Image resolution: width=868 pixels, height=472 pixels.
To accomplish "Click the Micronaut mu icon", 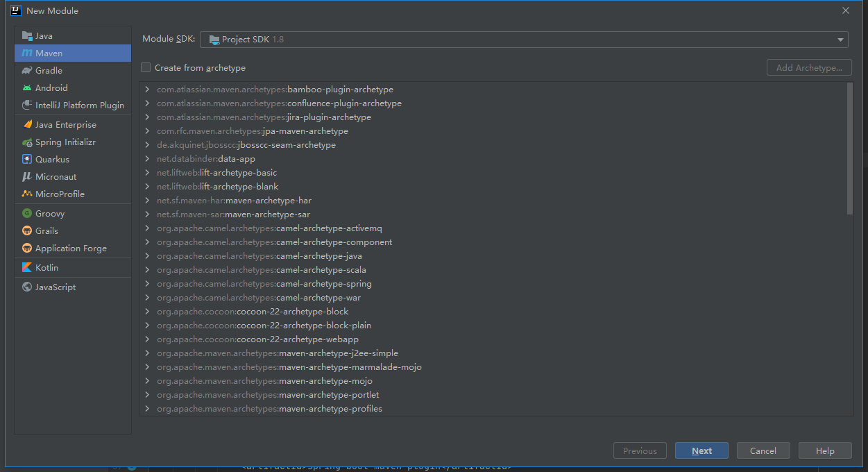I will tap(27, 177).
